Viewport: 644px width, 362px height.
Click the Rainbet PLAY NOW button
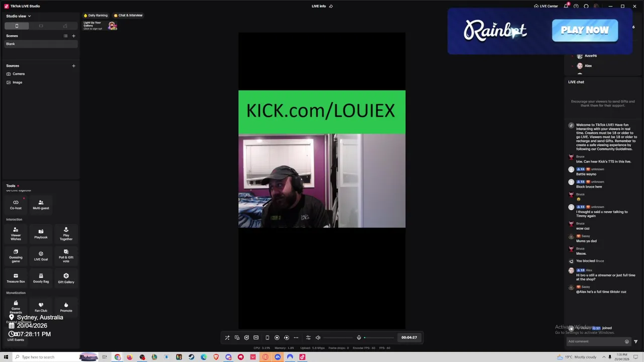click(585, 30)
